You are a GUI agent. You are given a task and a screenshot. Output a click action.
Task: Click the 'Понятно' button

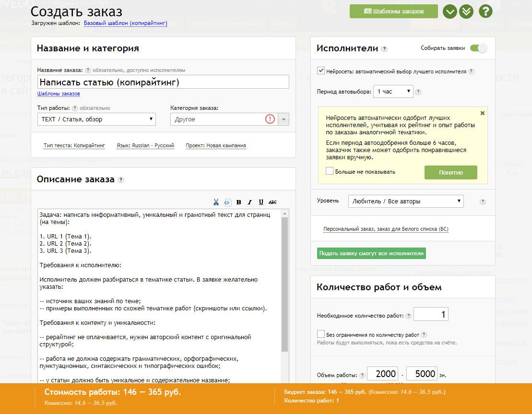tap(450, 172)
